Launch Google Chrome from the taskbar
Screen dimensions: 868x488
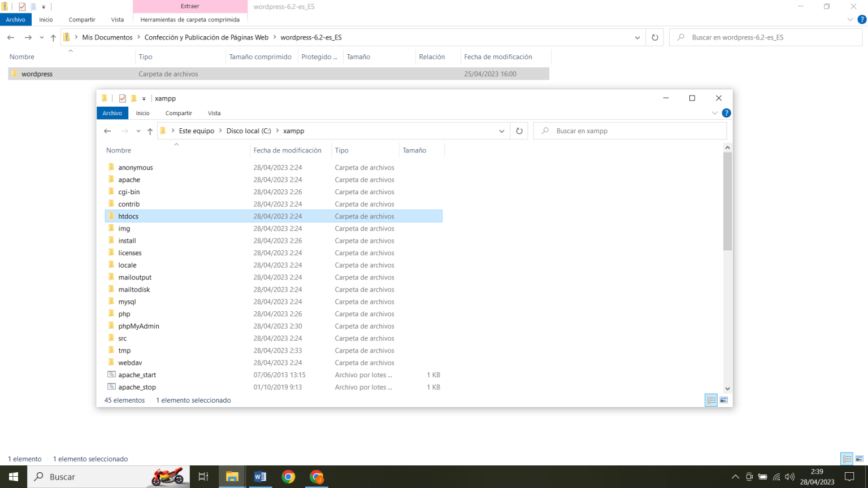tap(288, 477)
